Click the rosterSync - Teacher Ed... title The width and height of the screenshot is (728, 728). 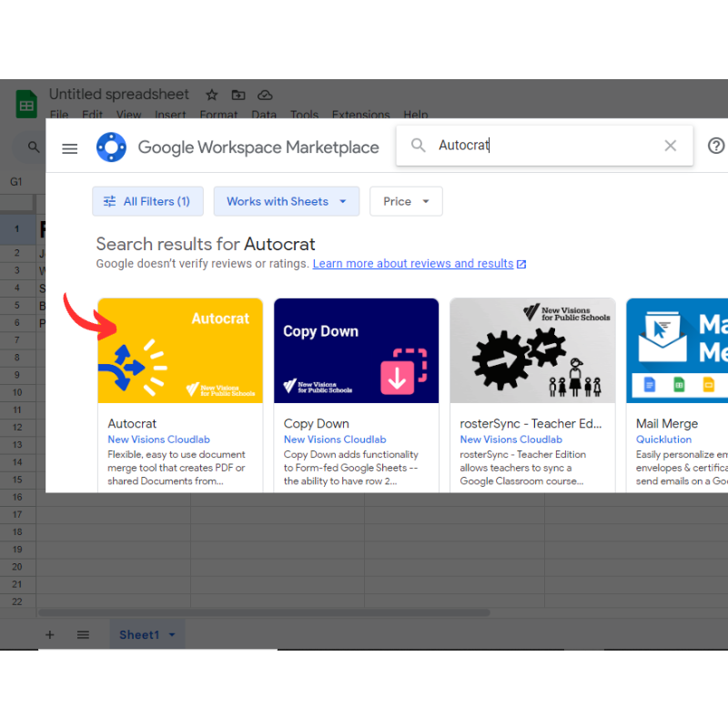(531, 423)
